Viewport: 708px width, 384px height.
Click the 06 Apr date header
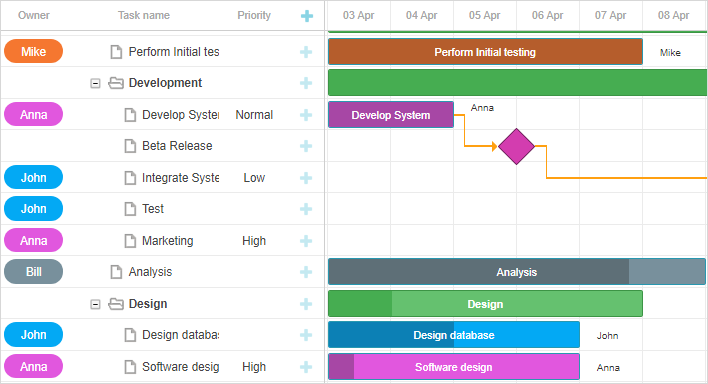tap(548, 15)
